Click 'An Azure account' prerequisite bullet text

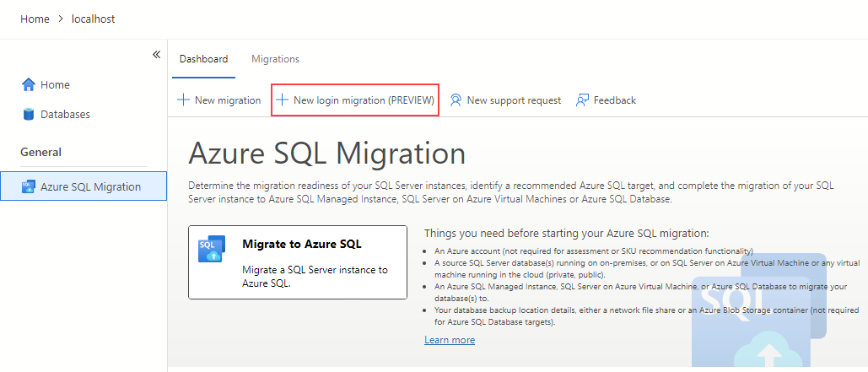pos(594,251)
